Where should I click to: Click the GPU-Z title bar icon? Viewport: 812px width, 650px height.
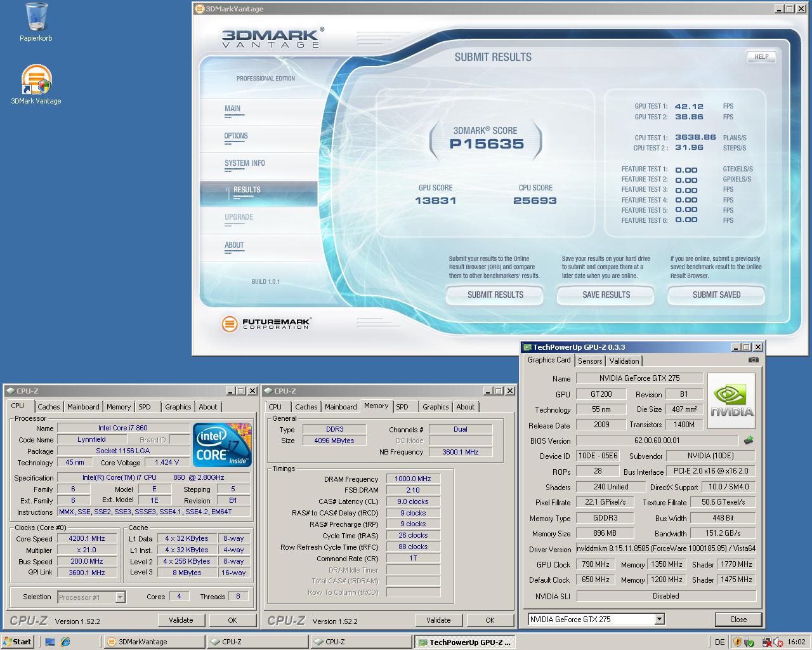(527, 347)
